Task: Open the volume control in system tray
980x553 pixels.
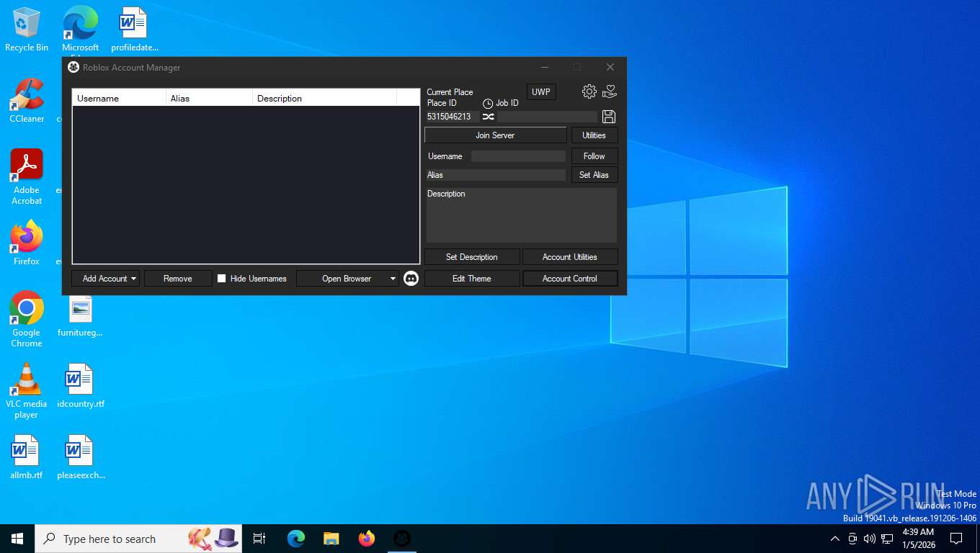Action: click(869, 539)
